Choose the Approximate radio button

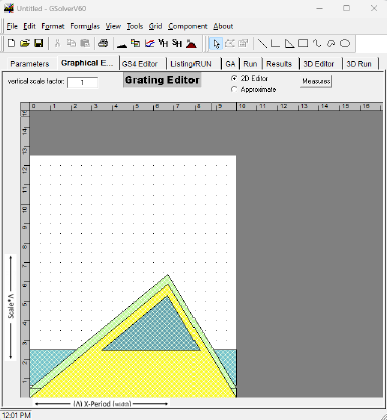coord(234,89)
